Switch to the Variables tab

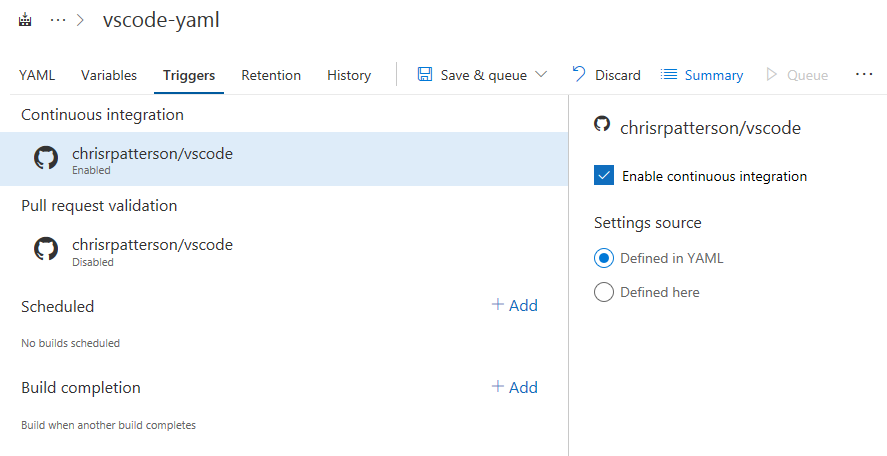tap(109, 75)
